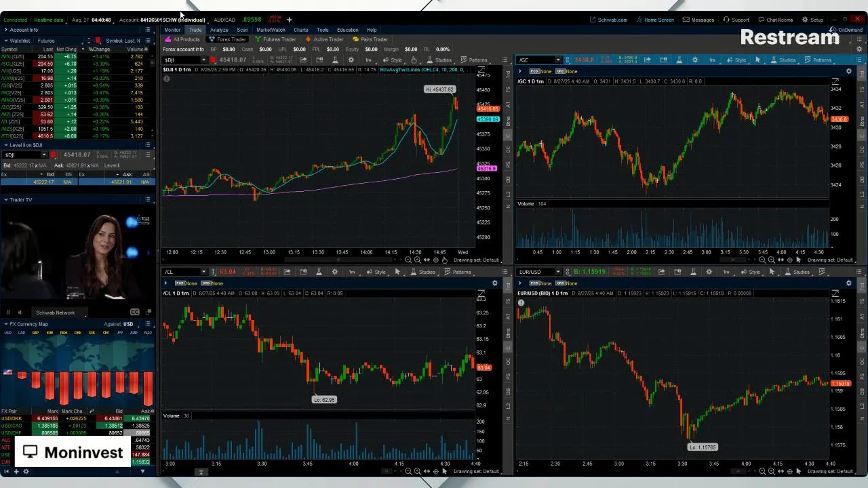The width and height of the screenshot is (868, 488).
Task: Toggle OnDemand mode
Action: coord(847,30)
